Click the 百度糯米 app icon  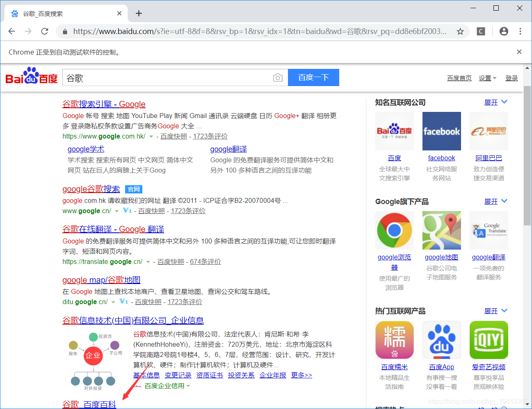(395, 340)
